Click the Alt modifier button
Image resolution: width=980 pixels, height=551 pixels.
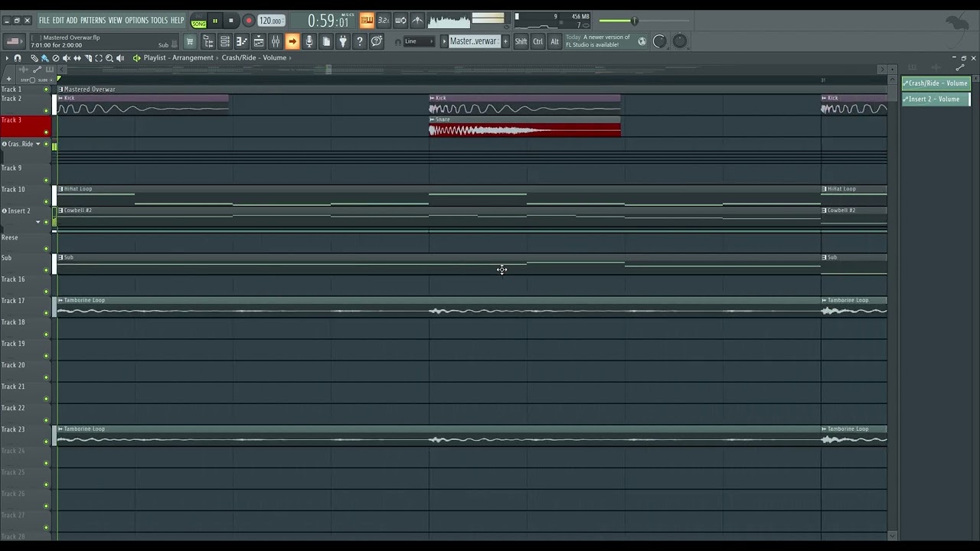click(554, 41)
